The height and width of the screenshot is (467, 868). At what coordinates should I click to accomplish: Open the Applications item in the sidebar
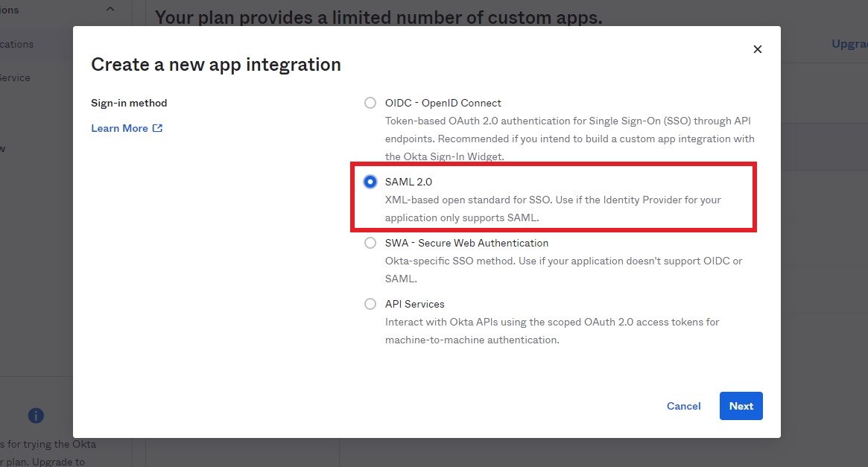coord(16,44)
